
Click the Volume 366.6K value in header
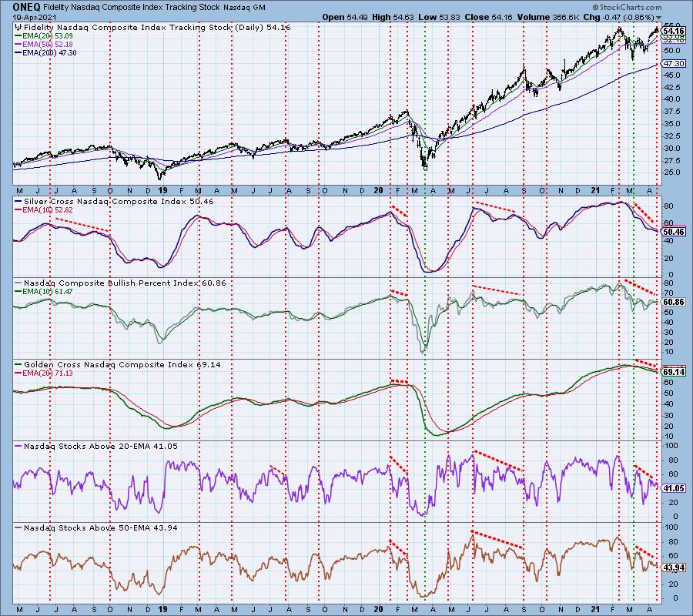[547, 17]
